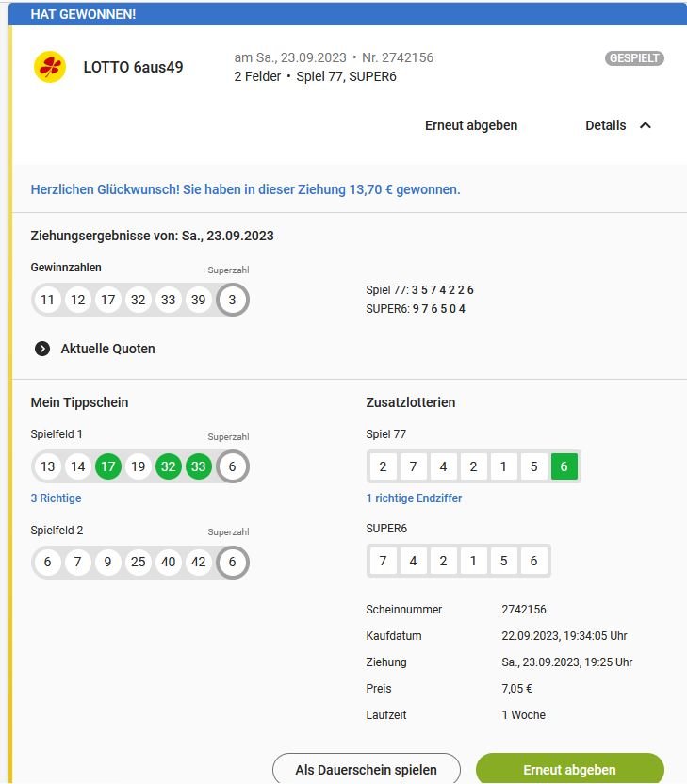Click the GESPIELT status badge

click(x=634, y=58)
